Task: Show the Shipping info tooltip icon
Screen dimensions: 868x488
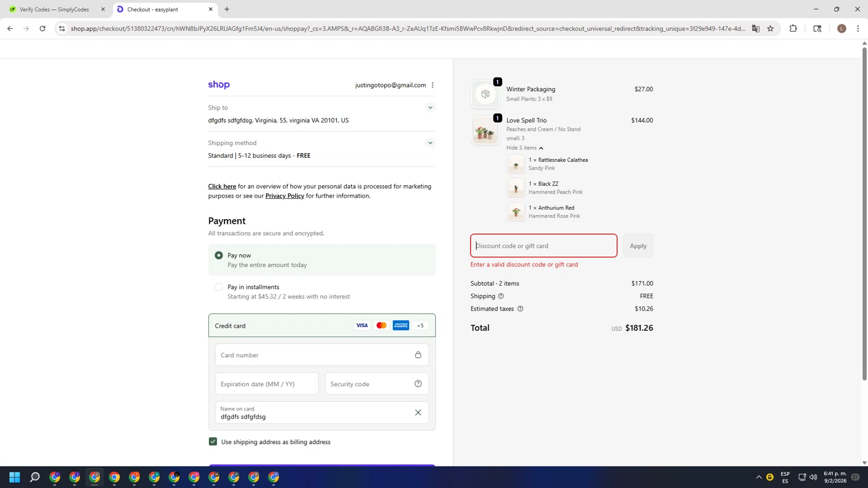Action: pyautogui.click(x=501, y=296)
